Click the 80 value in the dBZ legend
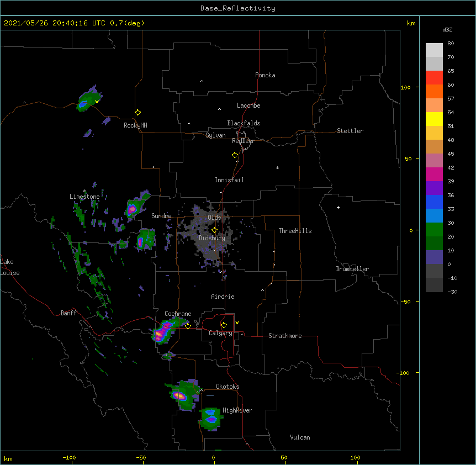 (x=451, y=44)
